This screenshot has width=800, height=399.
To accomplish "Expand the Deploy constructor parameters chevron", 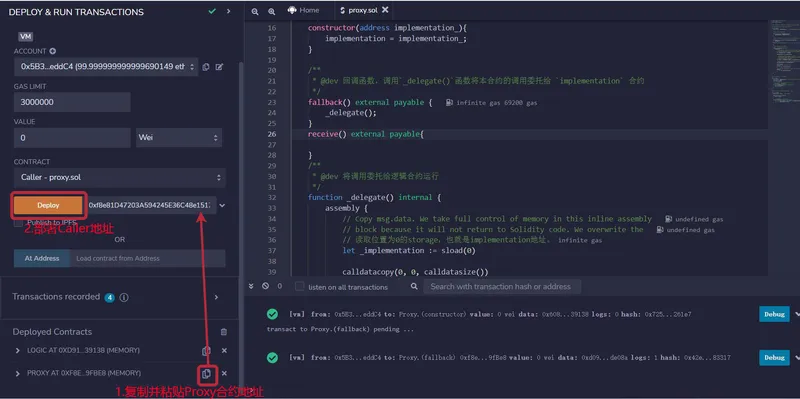I will click(222, 205).
